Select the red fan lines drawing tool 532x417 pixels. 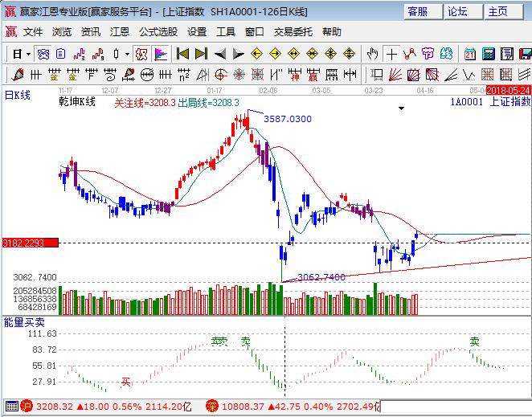[x=395, y=75]
